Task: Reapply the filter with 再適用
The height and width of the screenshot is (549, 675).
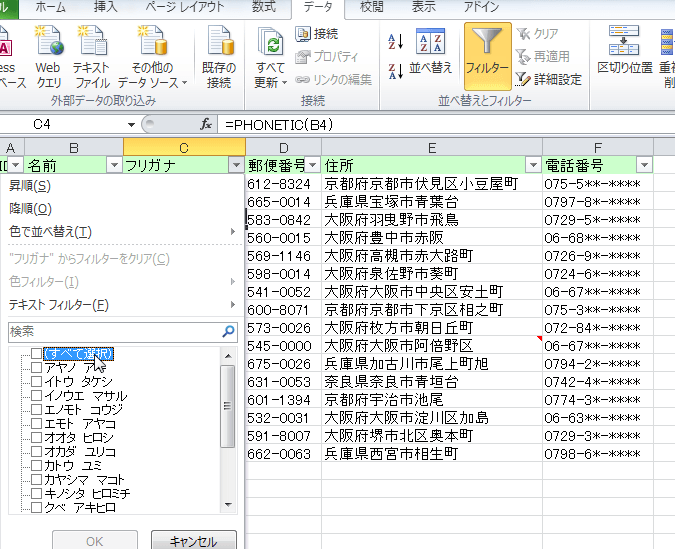Action: (543, 56)
